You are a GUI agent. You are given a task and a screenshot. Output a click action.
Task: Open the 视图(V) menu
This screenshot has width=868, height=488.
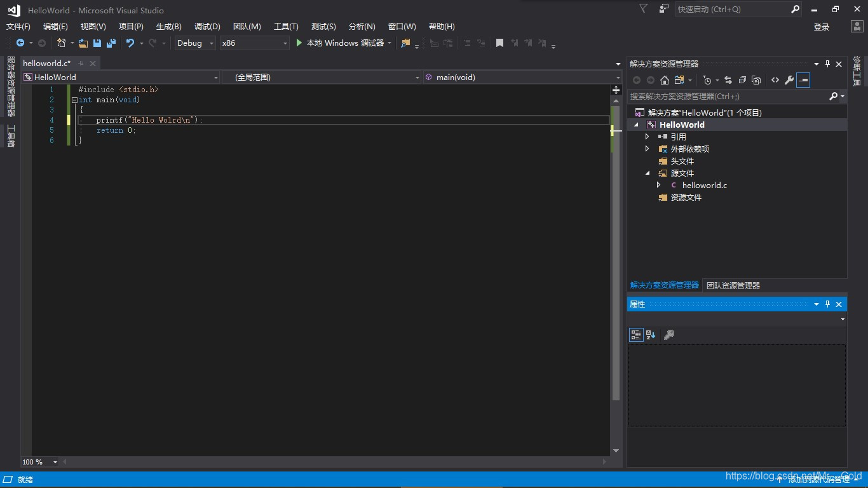pyautogui.click(x=93, y=27)
